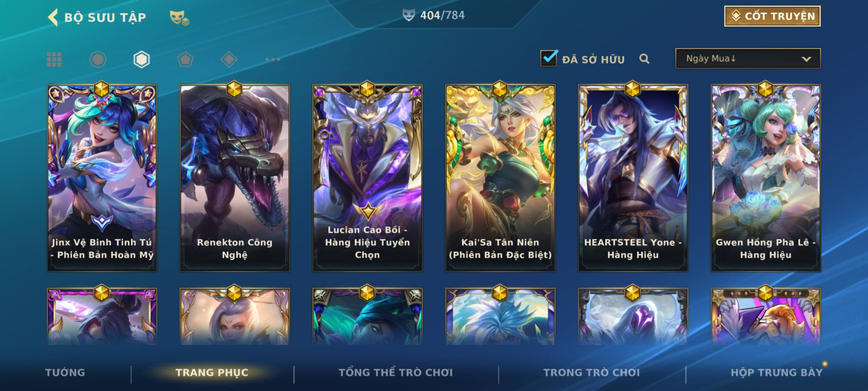
Task: Expand the sort dropdown chevron arrow
Action: 806,59
